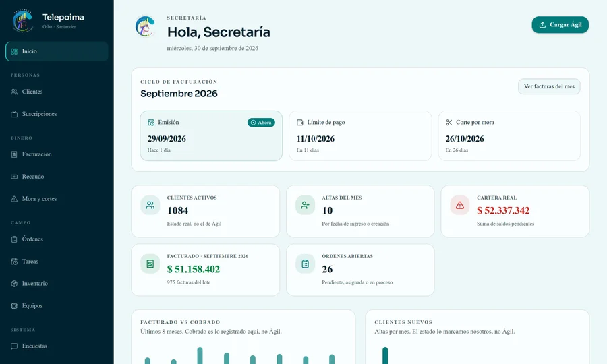The width and height of the screenshot is (607, 364).
Task: Click the Inicio grid icon
Action: (14, 51)
